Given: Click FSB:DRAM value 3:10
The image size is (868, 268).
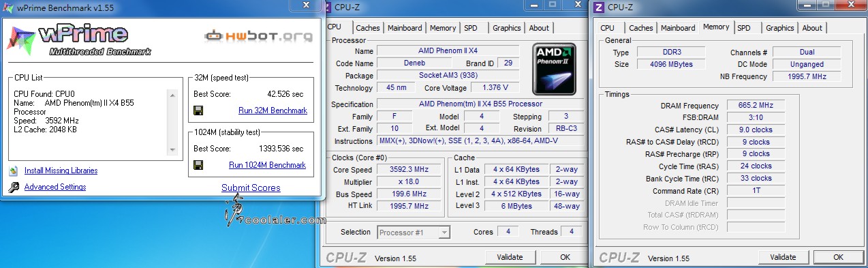Looking at the screenshot, I should (756, 118).
